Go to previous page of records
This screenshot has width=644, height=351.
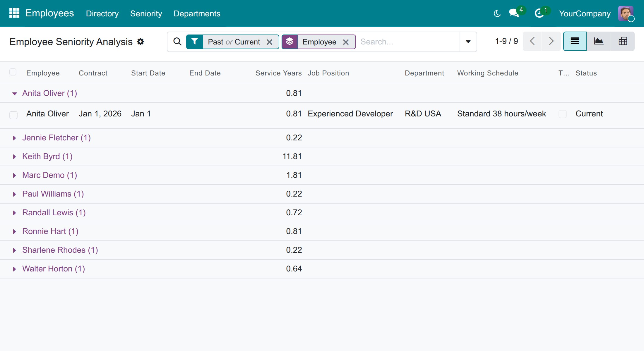click(x=532, y=41)
